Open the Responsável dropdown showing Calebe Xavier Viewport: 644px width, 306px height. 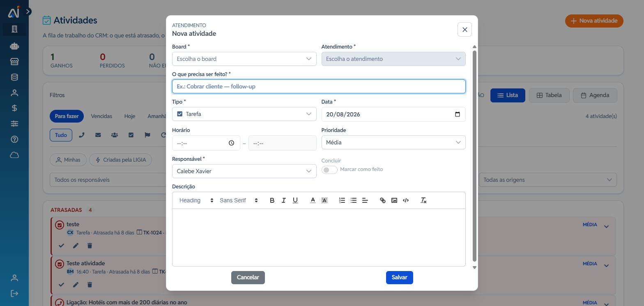(244, 171)
